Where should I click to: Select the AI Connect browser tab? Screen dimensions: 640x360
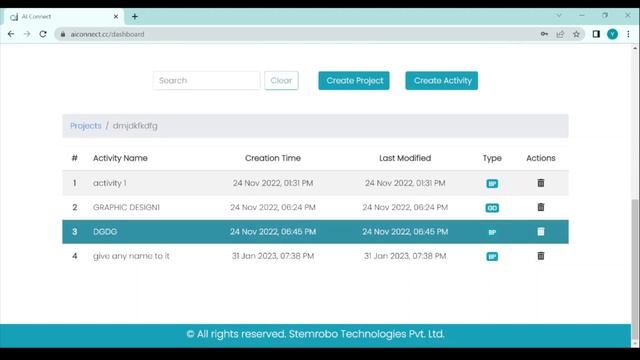(63, 17)
